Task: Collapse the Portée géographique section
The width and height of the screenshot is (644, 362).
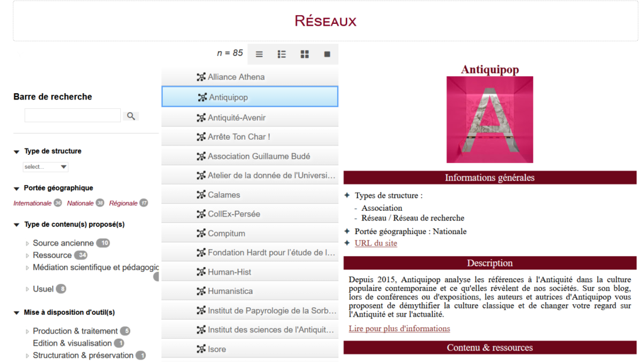Action: [16, 188]
